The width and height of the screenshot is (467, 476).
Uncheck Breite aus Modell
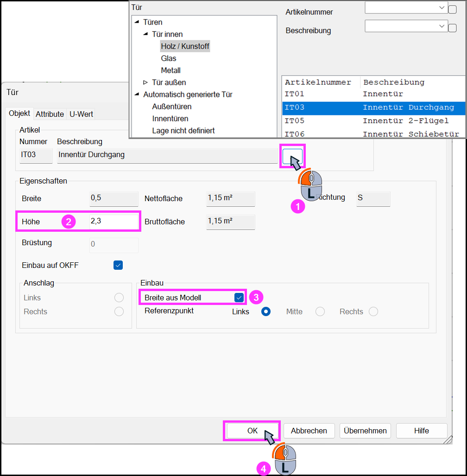click(x=239, y=298)
